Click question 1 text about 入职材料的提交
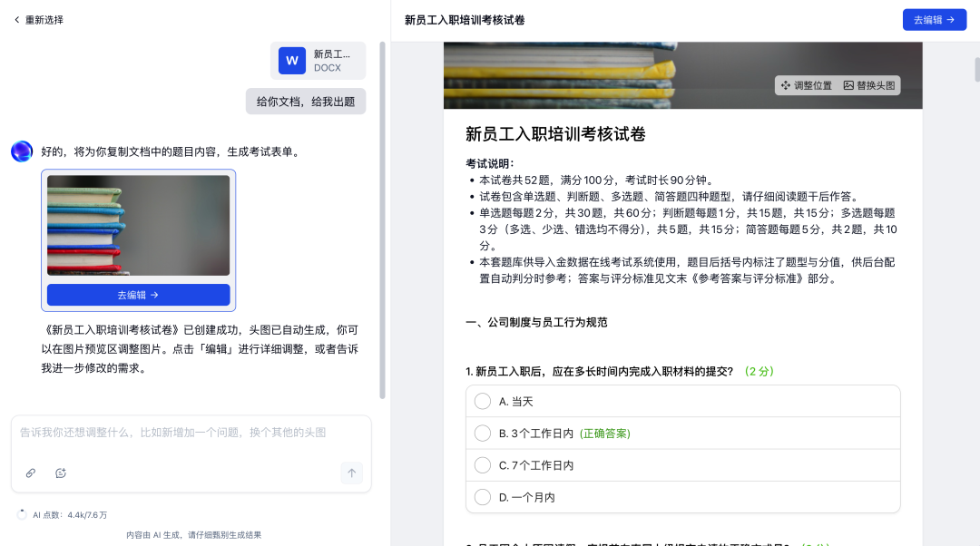 pyautogui.click(x=599, y=372)
